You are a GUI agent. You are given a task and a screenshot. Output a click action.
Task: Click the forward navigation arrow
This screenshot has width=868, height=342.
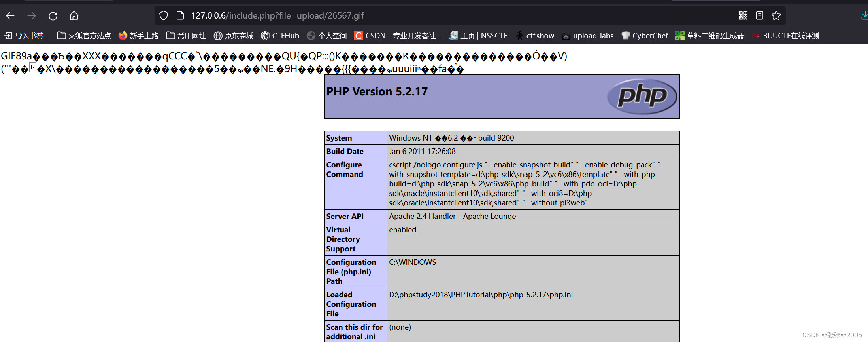click(32, 16)
